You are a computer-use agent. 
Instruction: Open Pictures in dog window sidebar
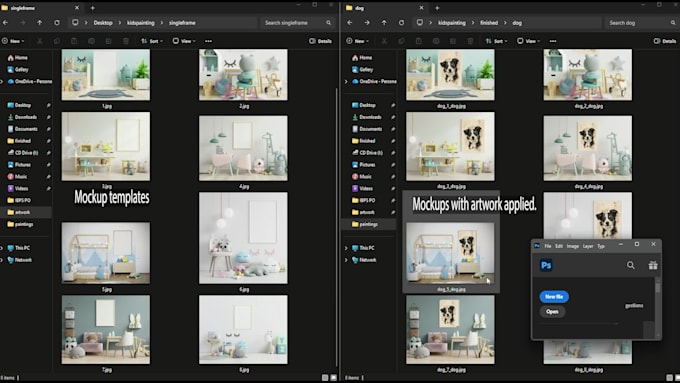[367, 165]
